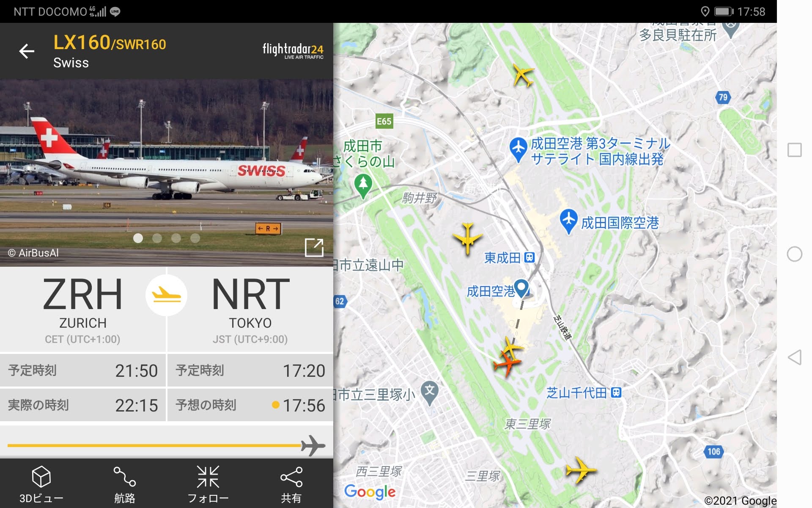
Task: Tap the ZRH Zurich departure airport
Action: point(83,310)
